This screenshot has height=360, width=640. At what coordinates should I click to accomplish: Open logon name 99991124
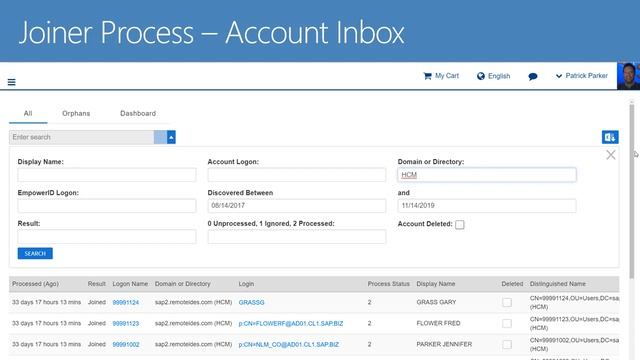point(126,302)
